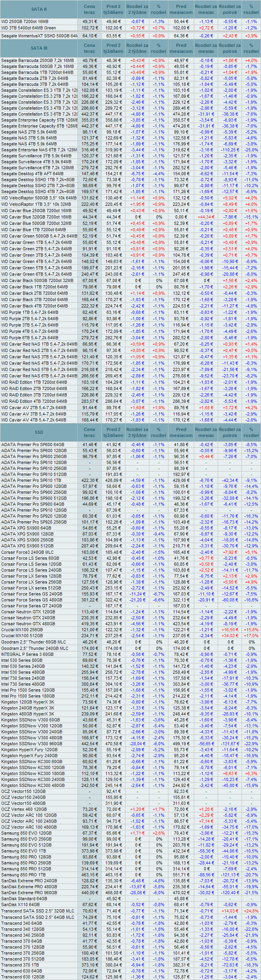Click OCZ Vector ARC 100 480GB name
261x980 pixels.
tap(29, 827)
